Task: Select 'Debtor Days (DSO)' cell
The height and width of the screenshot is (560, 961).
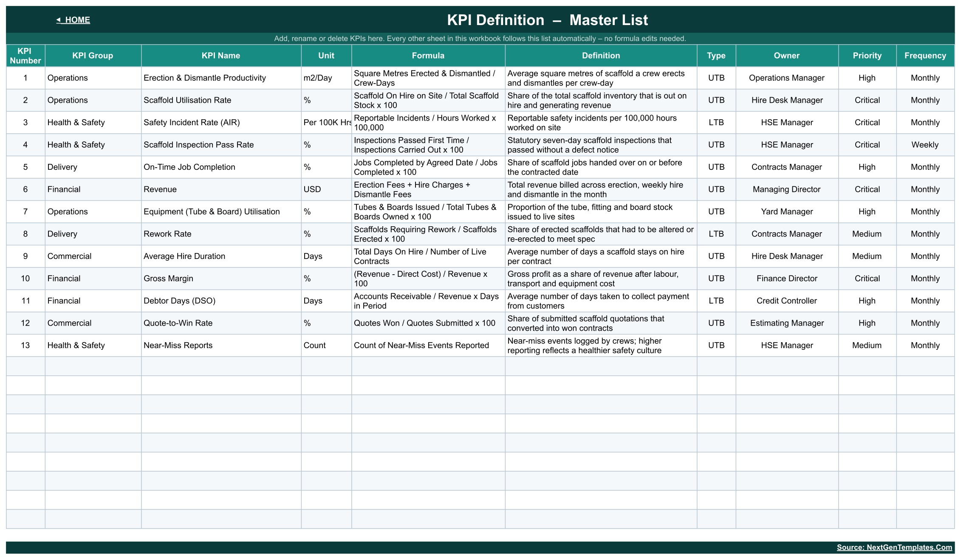Action: point(221,301)
